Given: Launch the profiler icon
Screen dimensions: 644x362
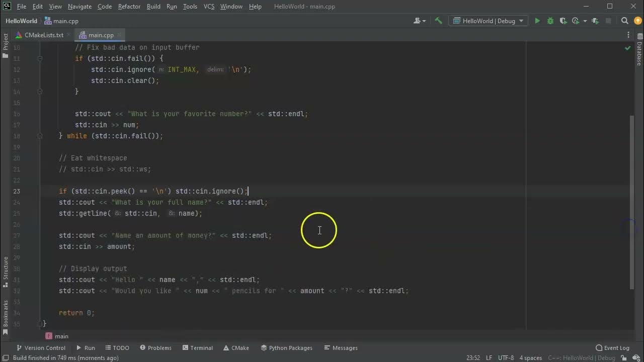Looking at the screenshot, I should 576,21.
